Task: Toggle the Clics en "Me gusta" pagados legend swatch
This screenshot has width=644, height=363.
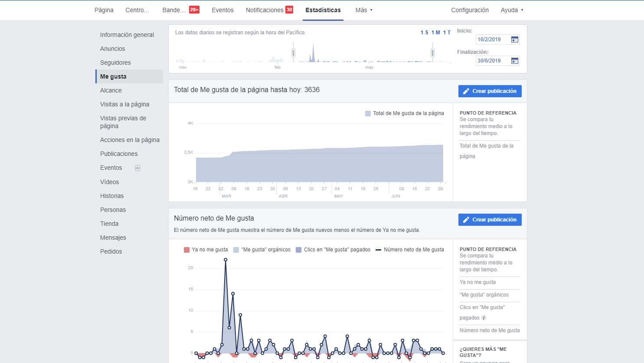Action: click(x=298, y=250)
